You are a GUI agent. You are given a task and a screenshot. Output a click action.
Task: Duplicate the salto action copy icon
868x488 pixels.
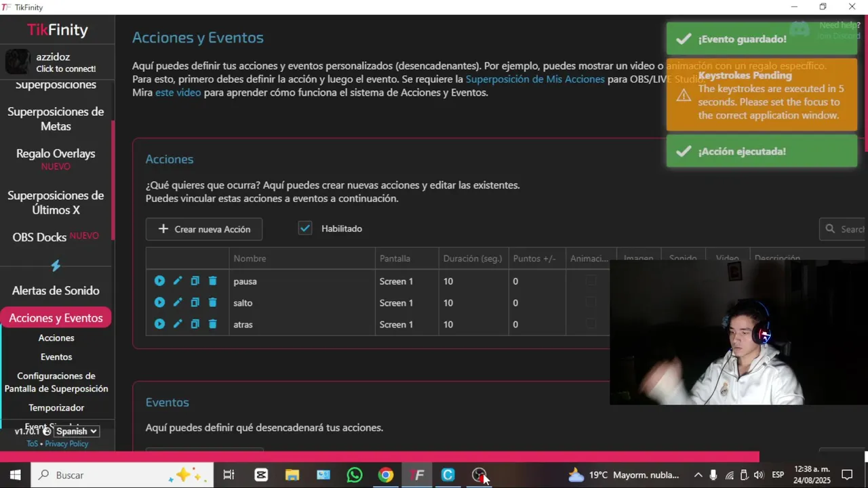pos(195,302)
